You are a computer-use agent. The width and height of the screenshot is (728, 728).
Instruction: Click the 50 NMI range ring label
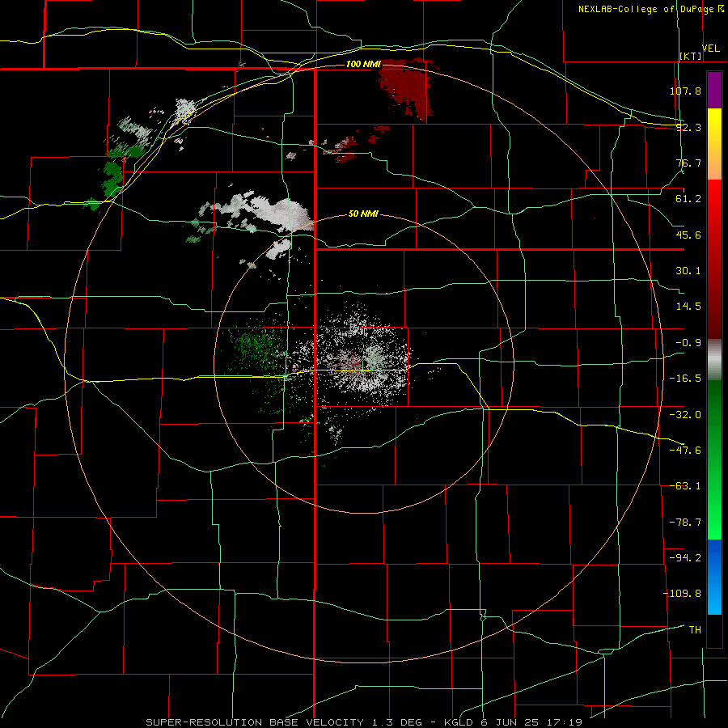pyautogui.click(x=363, y=214)
